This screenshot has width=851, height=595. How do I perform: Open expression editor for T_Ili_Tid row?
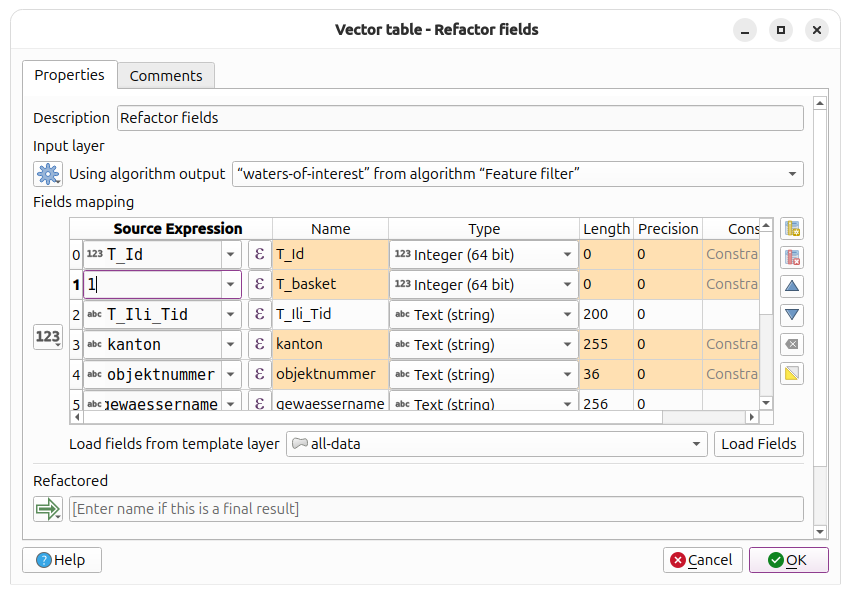coord(259,314)
